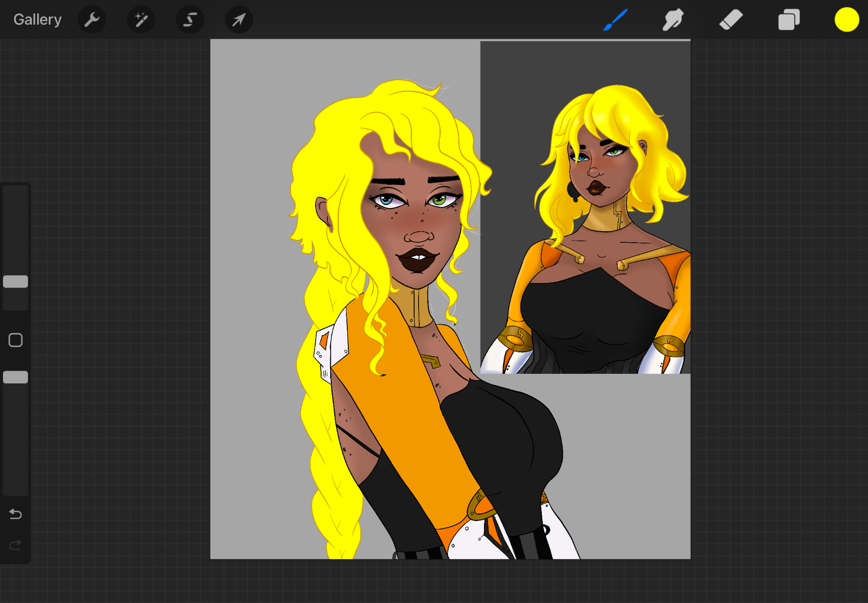This screenshot has width=868, height=603.
Task: Return to the Gallery
Action: (x=37, y=20)
